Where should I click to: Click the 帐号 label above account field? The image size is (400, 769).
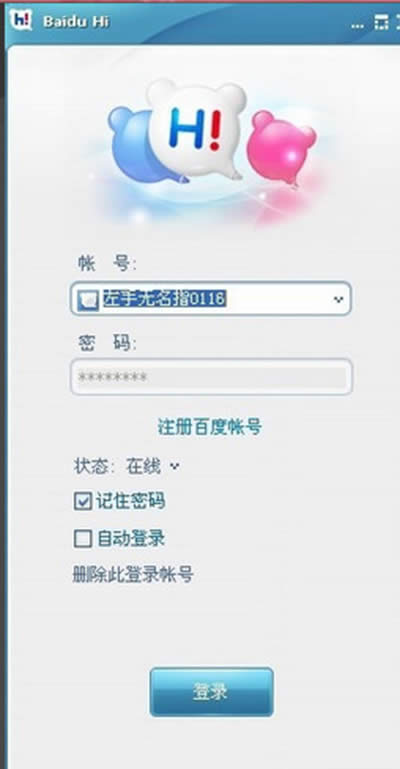point(107,264)
